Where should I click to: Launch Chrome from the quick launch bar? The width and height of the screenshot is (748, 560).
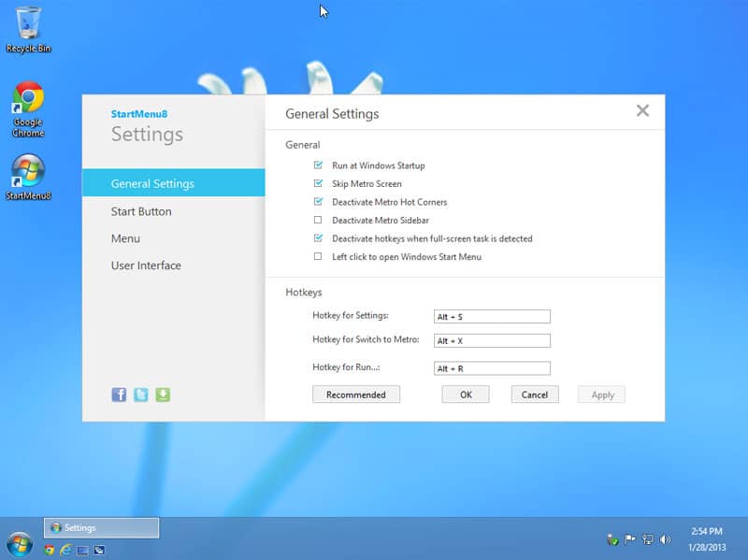click(x=50, y=550)
